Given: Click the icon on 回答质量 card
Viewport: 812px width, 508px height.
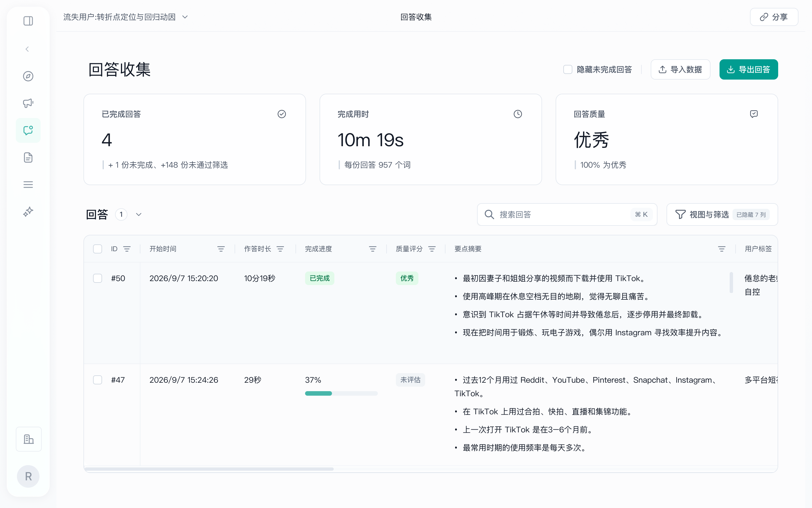Looking at the screenshot, I should pos(754,114).
